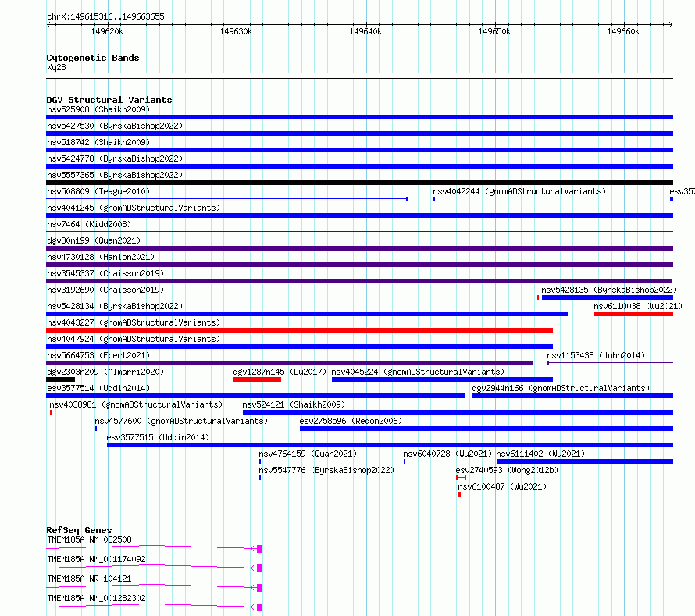Click the nsv7464 (Kidd2008) label
Screen dimensions: 695x616
[x=89, y=224]
